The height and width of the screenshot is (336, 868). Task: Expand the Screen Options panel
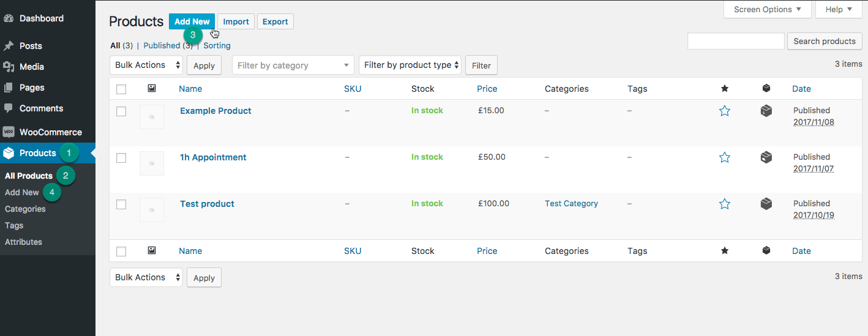767,9
